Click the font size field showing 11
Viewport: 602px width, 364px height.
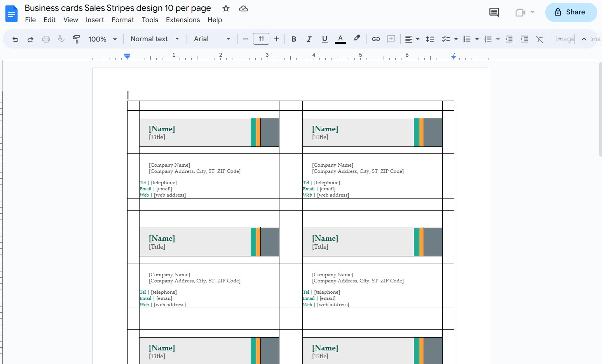tap(261, 39)
